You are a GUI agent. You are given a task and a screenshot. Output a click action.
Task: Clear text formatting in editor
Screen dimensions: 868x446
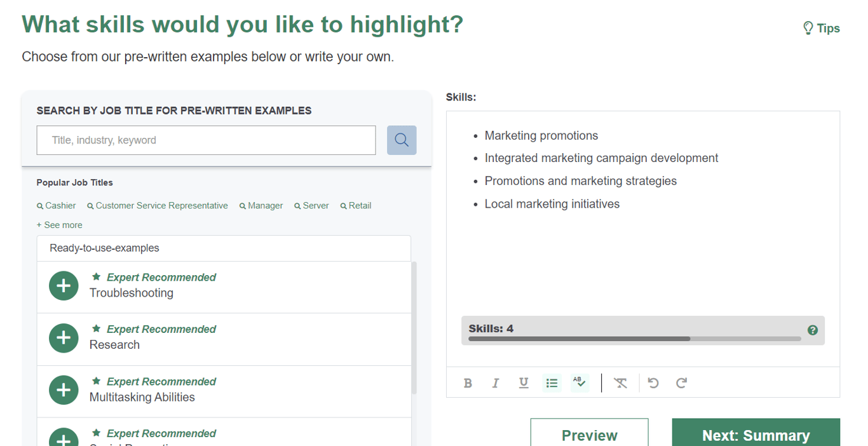pos(621,383)
